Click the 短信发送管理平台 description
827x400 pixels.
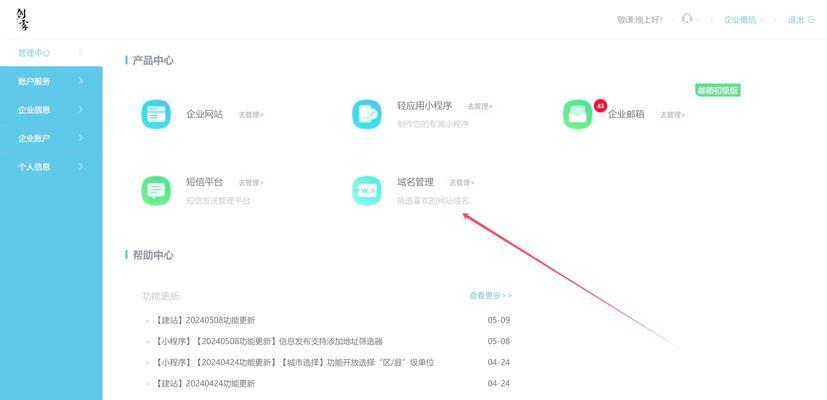click(x=218, y=201)
